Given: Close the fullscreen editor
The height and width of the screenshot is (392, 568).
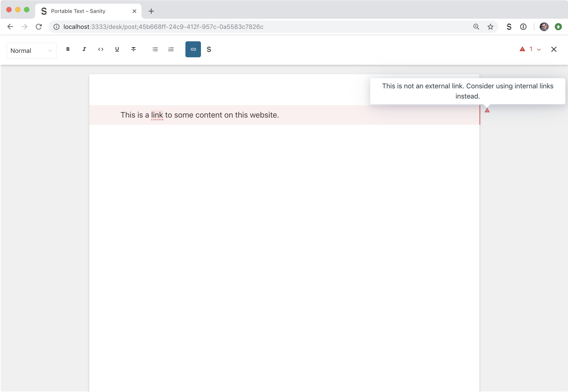Looking at the screenshot, I should tap(554, 49).
